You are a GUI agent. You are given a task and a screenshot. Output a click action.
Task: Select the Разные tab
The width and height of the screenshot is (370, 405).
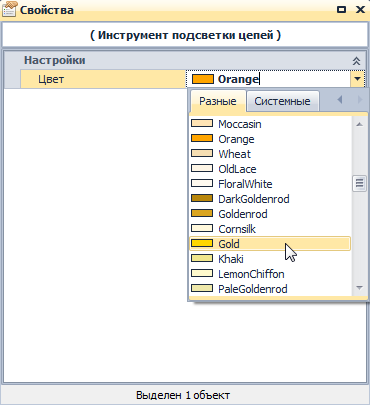tap(218, 101)
